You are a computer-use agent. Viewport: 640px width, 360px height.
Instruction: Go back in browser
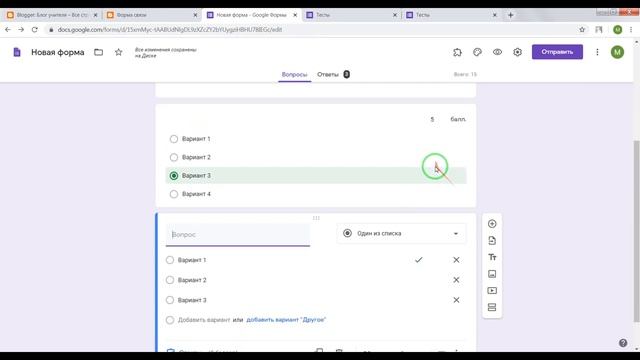coord(8,29)
